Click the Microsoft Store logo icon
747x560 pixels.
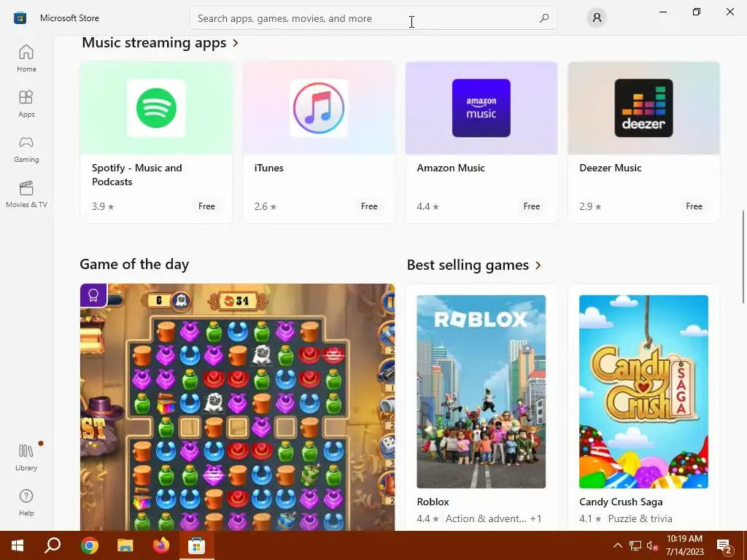[20, 18]
